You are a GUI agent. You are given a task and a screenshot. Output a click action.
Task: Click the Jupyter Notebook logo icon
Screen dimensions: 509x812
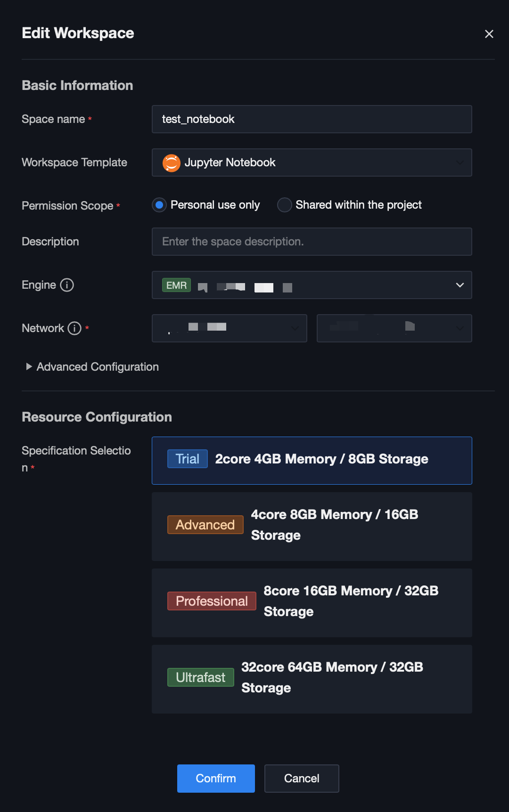coord(172,163)
